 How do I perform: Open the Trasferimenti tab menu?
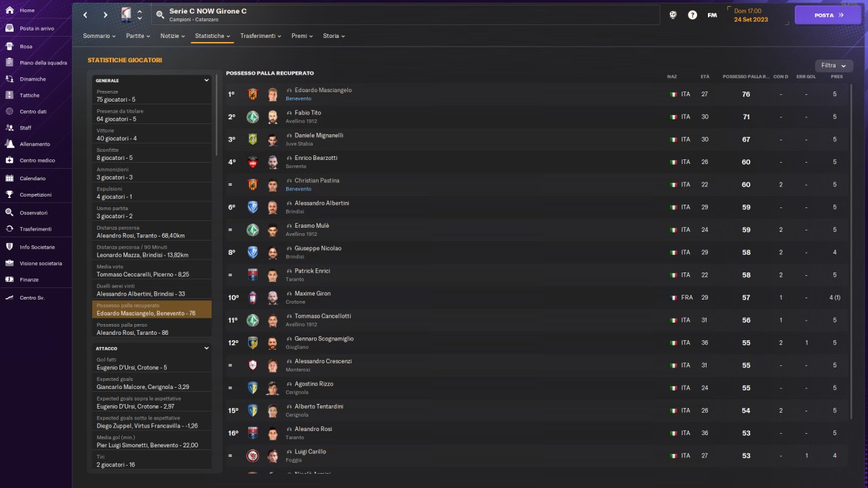pos(262,36)
